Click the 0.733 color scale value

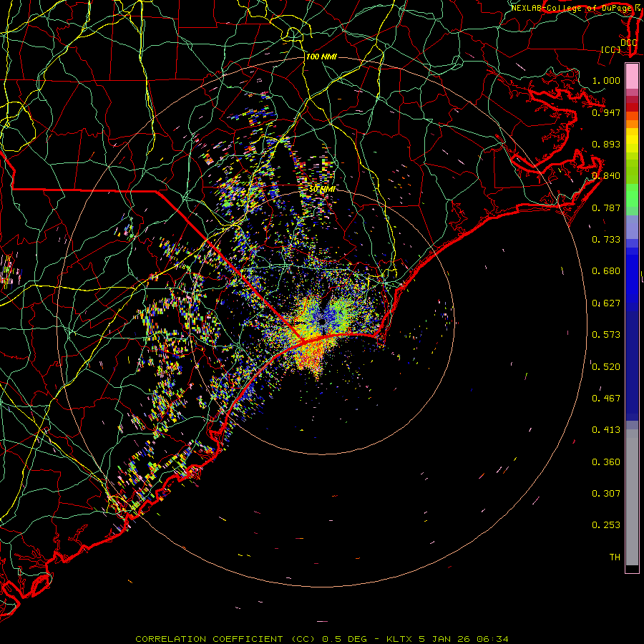606,240
